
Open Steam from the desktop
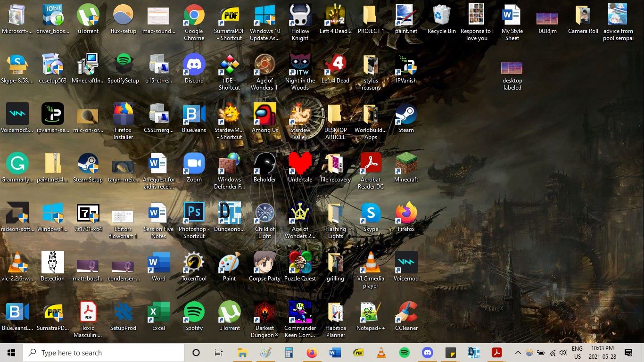pos(406,117)
